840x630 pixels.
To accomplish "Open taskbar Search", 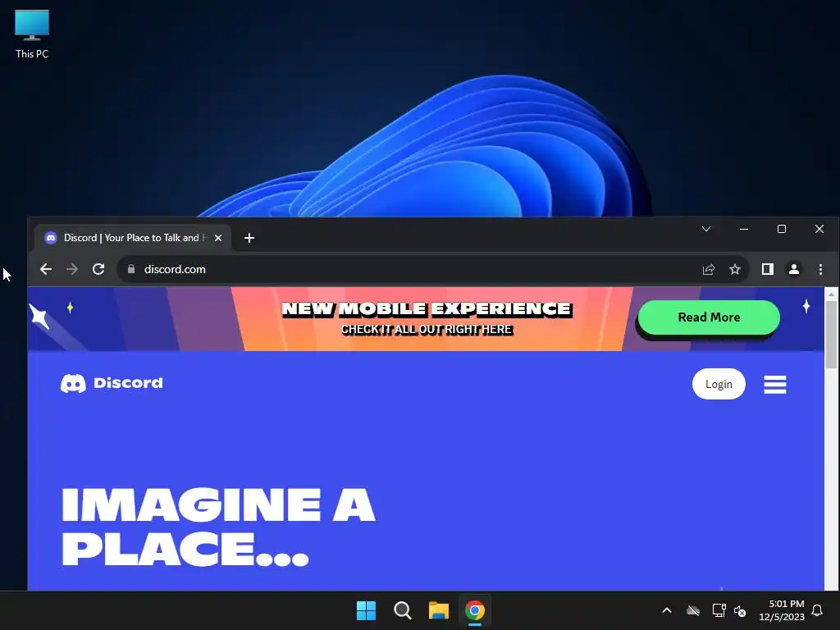I will [x=402, y=610].
